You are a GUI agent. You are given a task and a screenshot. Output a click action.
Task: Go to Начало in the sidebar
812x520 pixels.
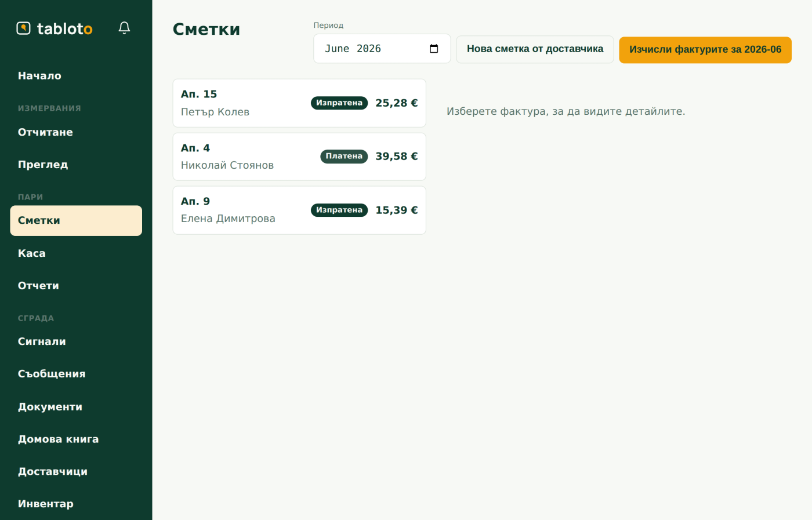pyautogui.click(x=76, y=76)
